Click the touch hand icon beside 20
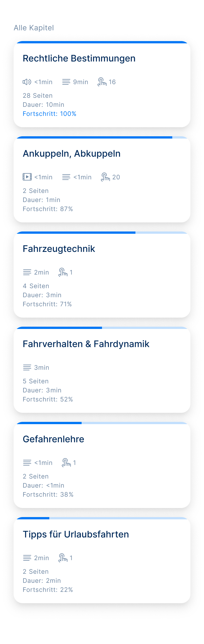Screen dimensions: 204x644 point(105,177)
